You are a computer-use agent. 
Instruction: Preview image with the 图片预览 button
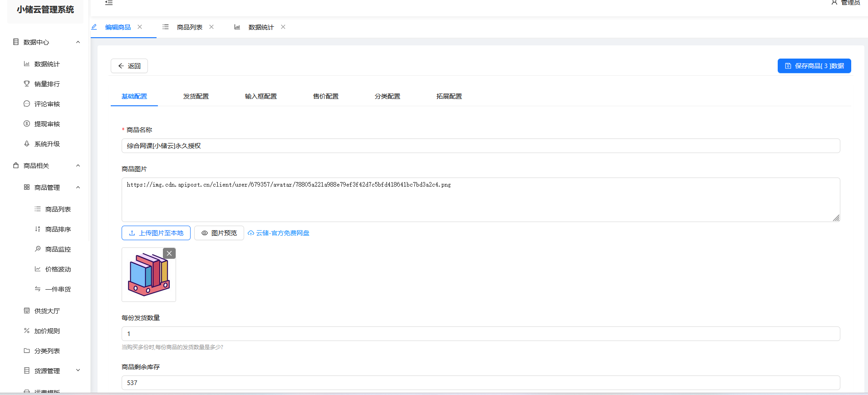[219, 233]
